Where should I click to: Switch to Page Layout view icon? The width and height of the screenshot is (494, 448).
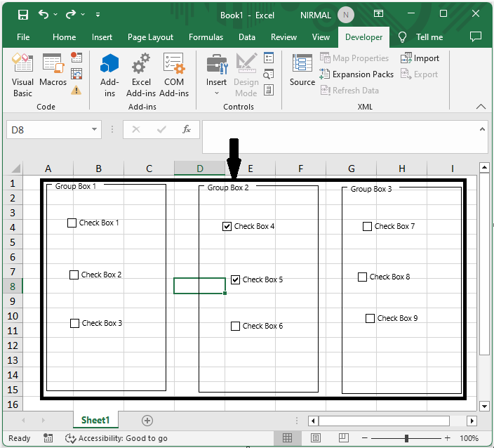pos(316,438)
